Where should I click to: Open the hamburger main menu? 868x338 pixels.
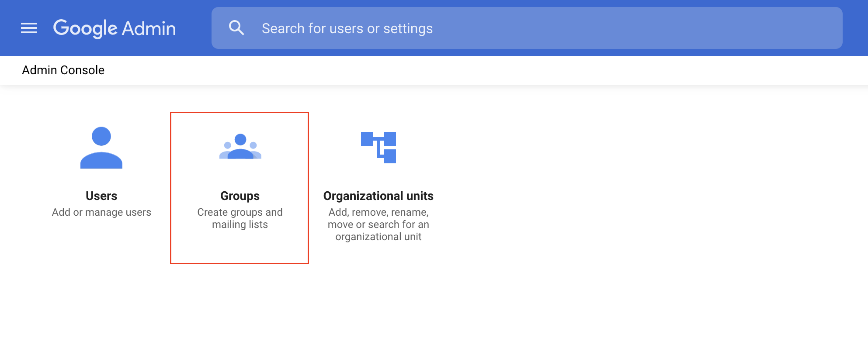point(29,28)
